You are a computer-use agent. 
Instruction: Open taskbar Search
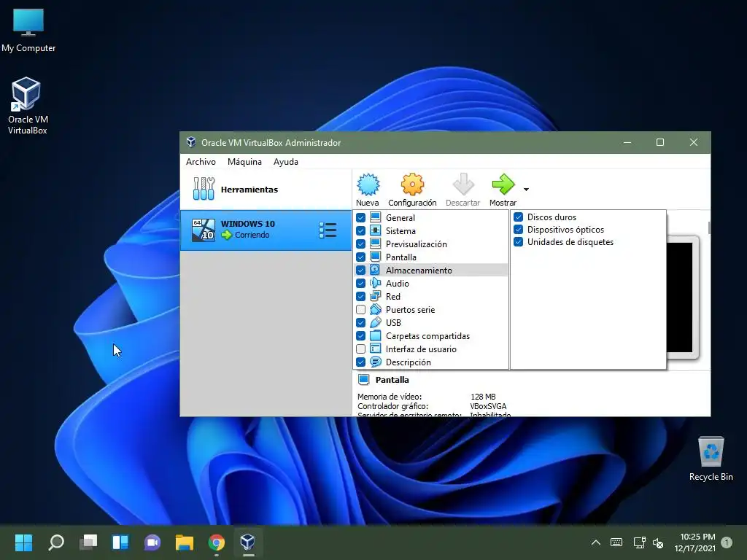56,542
